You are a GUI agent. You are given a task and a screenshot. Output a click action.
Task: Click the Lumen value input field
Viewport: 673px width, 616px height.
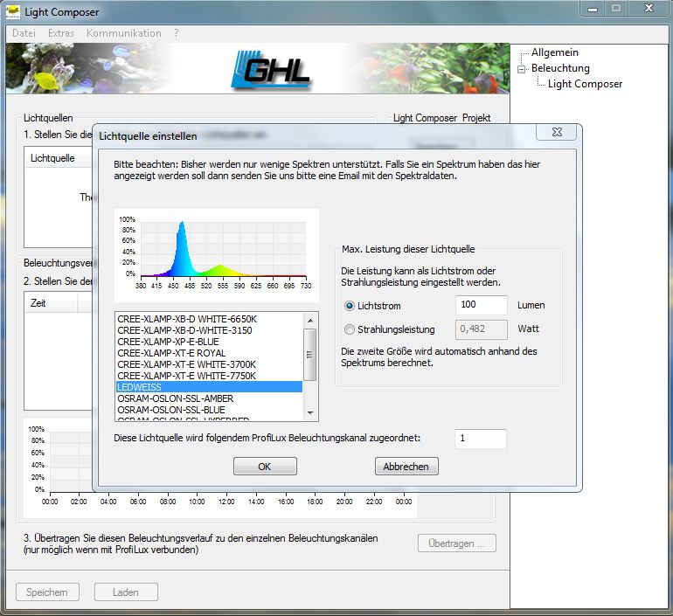point(481,306)
